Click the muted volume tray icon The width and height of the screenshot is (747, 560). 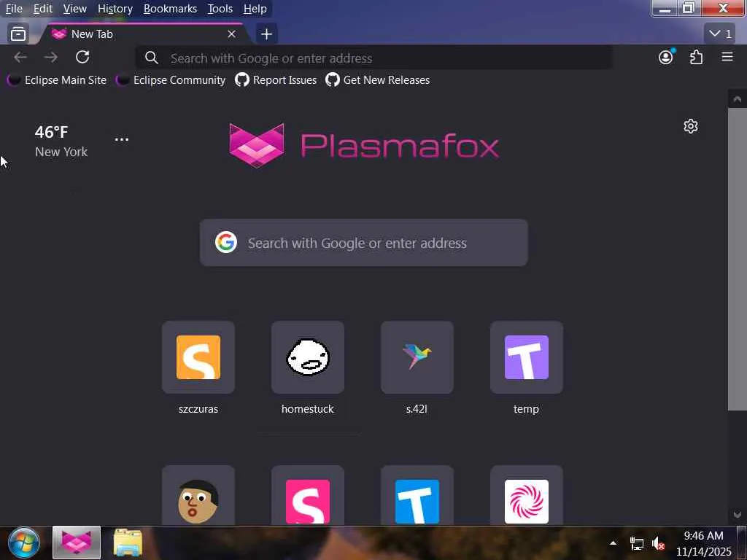[658, 543]
